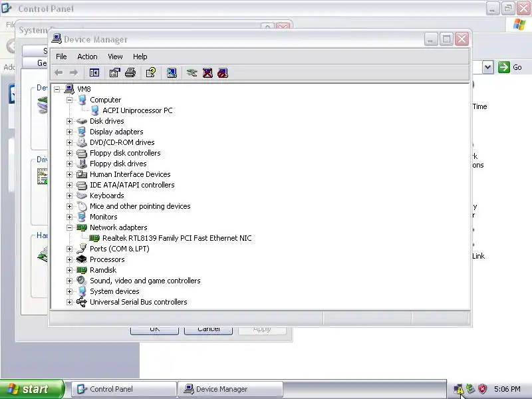
Task: Select the Display adapters label
Action: click(116, 132)
